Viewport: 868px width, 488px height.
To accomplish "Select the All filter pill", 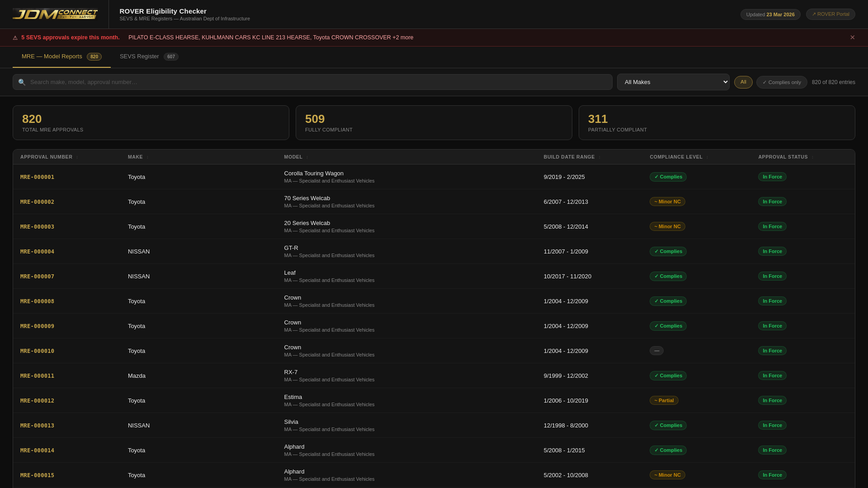I will tap(743, 82).
